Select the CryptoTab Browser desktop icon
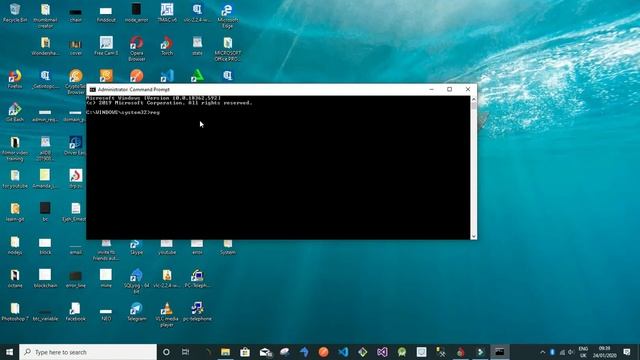 (76, 82)
